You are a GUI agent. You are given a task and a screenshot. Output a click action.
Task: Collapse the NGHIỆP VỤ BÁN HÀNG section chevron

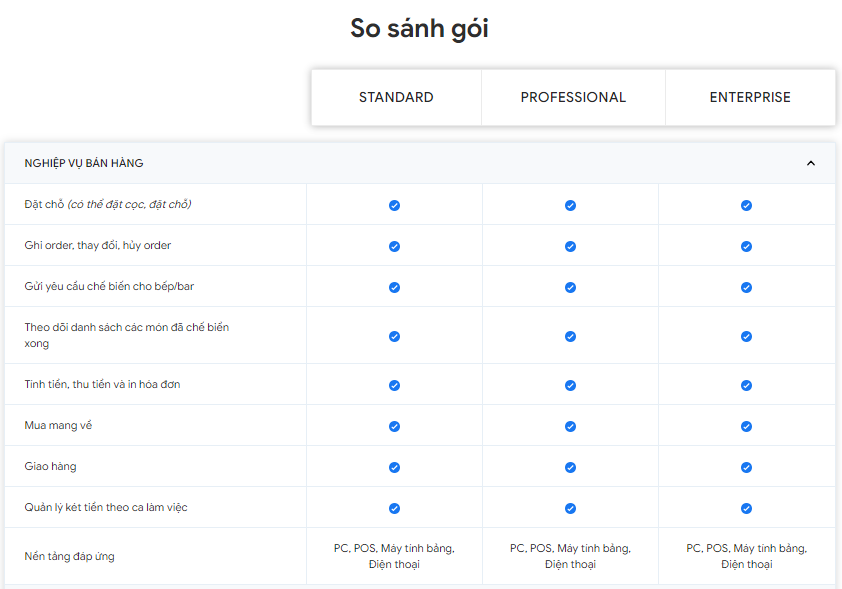click(811, 163)
